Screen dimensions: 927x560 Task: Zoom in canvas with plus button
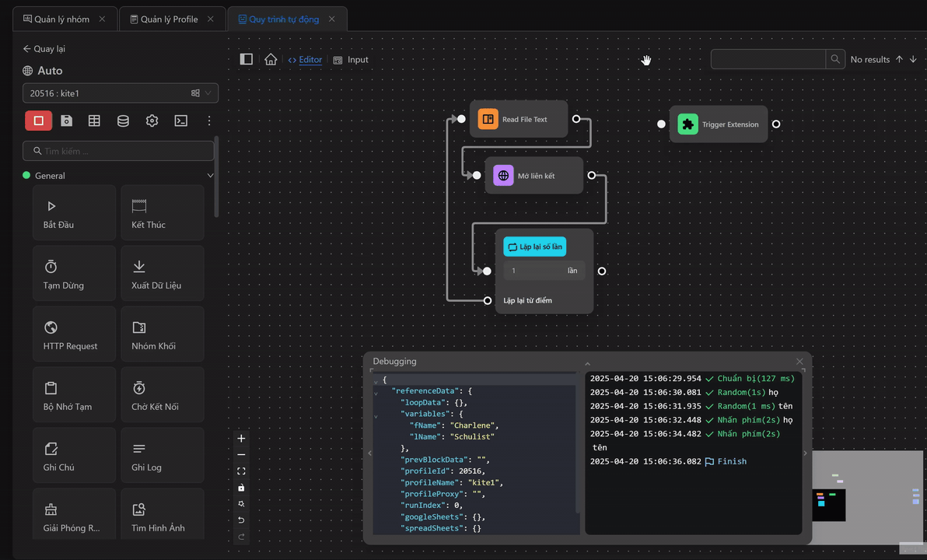241,439
